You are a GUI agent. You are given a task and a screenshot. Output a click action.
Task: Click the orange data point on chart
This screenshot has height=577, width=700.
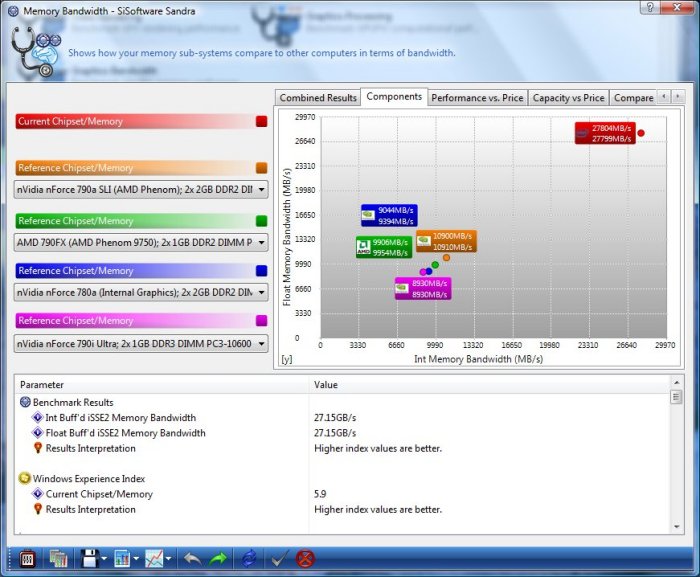[446, 258]
